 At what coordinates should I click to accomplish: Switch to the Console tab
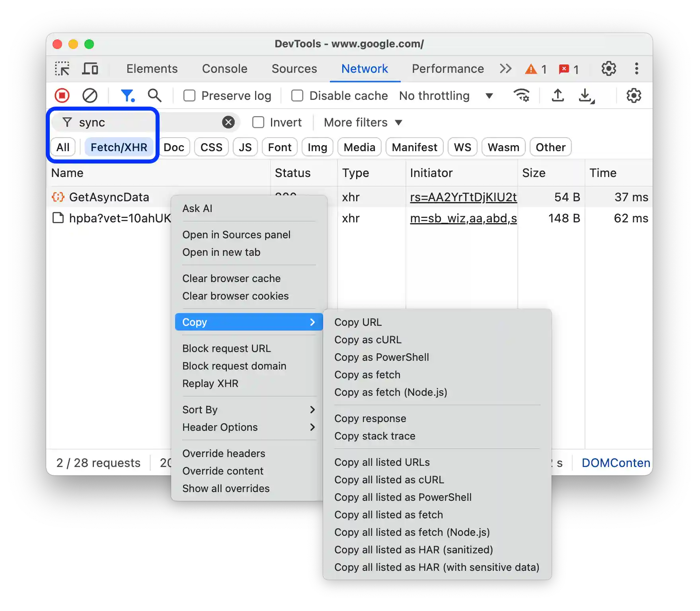pos(224,68)
